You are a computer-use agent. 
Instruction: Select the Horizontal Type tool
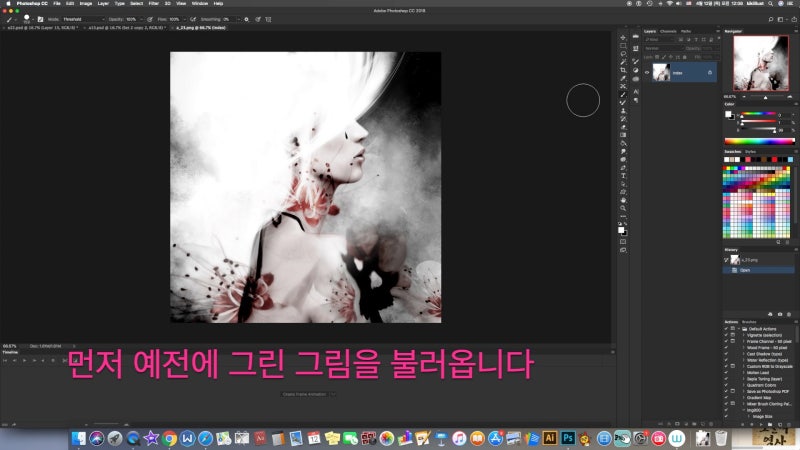[623, 176]
